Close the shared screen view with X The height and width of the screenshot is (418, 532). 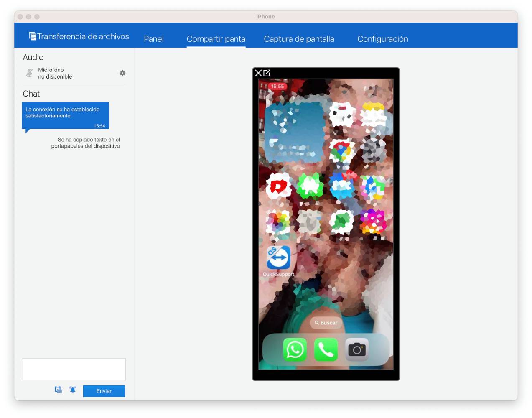(258, 73)
